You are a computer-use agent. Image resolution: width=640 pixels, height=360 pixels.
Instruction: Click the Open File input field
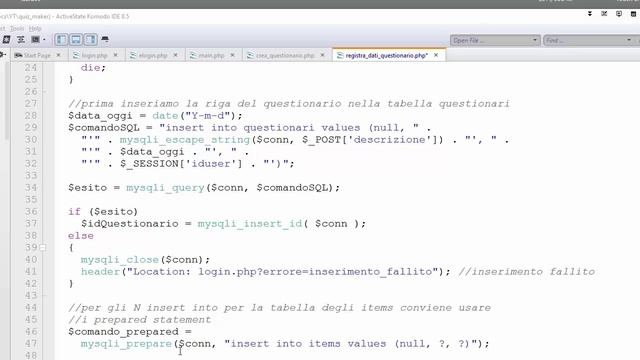(491, 40)
